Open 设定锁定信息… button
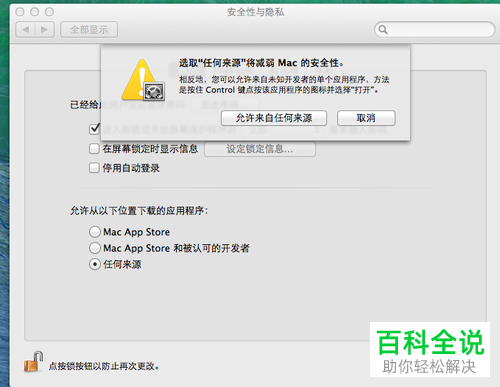Viewport: 500px width, 387px height. (x=260, y=149)
